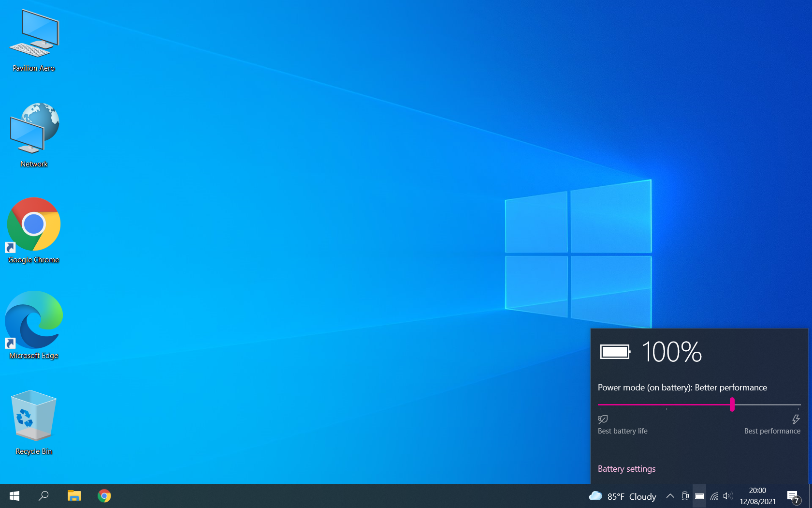Select the Recycle Bin desktop icon

tap(34, 422)
